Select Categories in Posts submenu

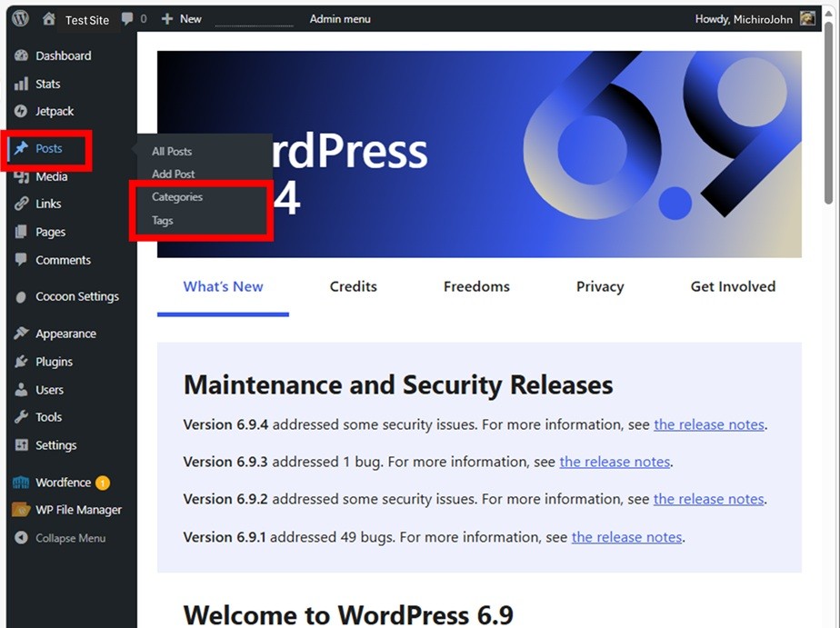[x=177, y=197]
